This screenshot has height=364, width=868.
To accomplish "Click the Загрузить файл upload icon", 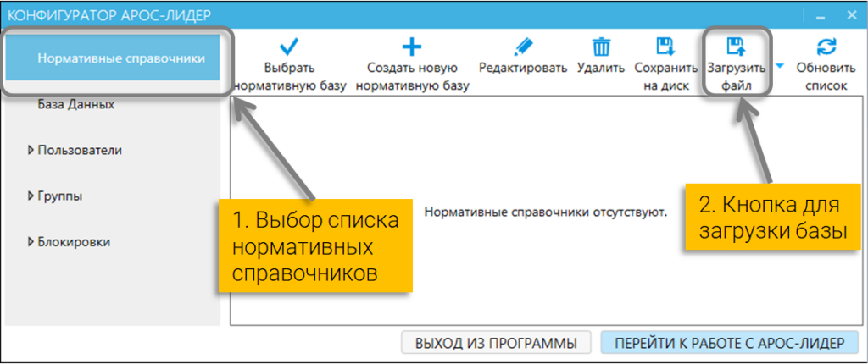I will (x=737, y=47).
